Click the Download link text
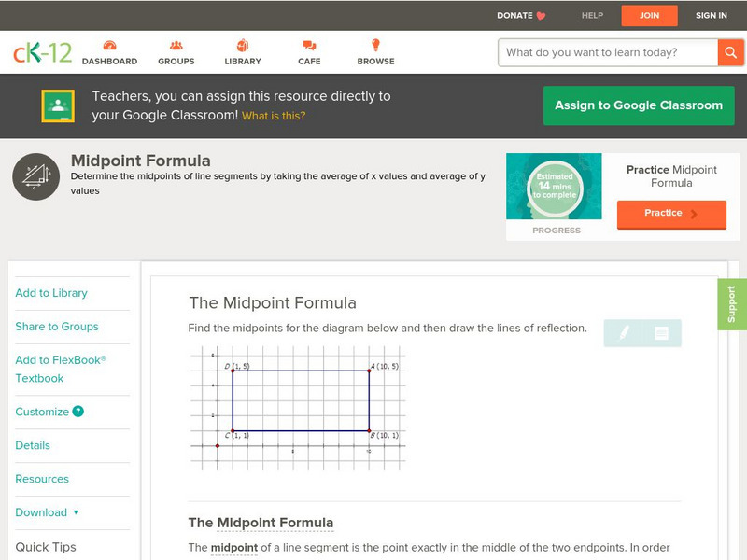The image size is (747, 560). (x=41, y=512)
